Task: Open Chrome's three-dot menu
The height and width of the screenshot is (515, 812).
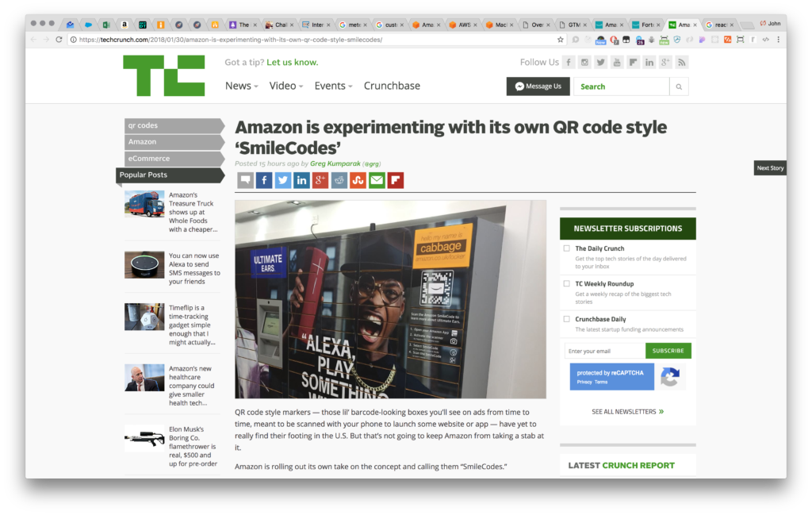Action: (x=779, y=40)
